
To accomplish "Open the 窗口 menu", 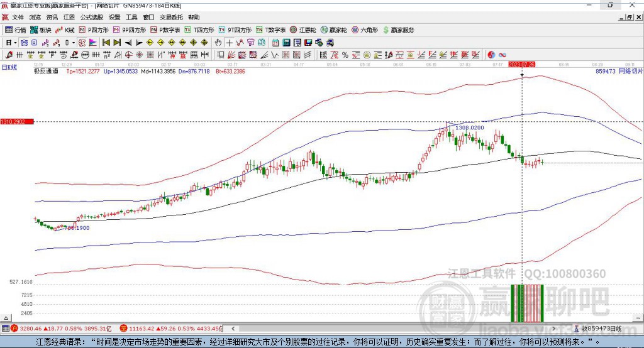I will click(x=148, y=17).
